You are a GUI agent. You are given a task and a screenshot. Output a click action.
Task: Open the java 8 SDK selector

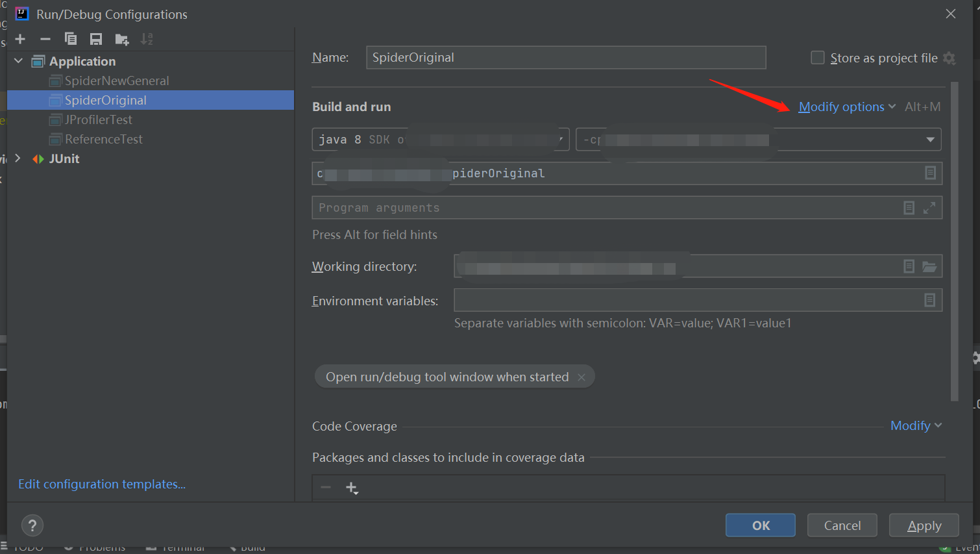(x=559, y=138)
